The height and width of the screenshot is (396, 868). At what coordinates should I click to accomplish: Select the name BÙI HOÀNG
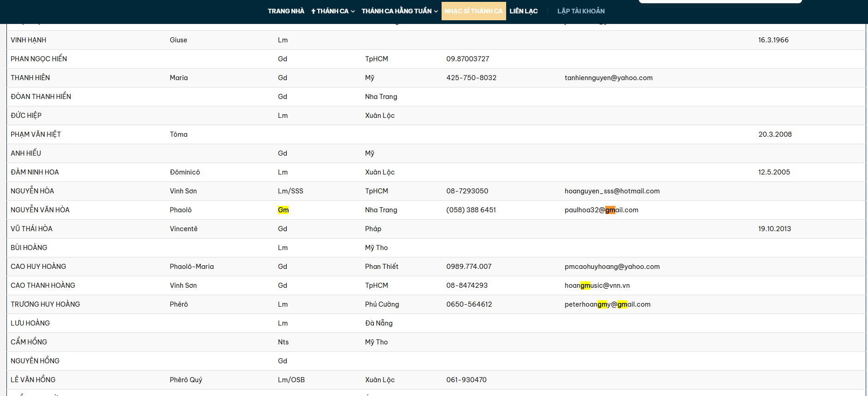[x=29, y=248]
